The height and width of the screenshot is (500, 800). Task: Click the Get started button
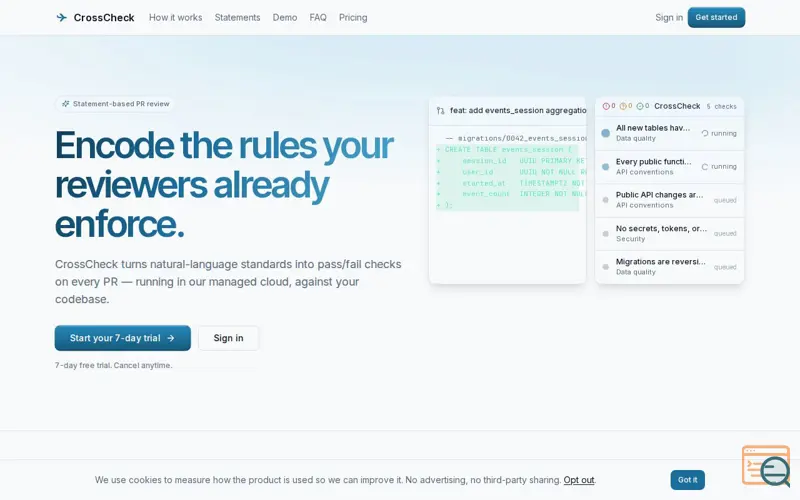716,17
